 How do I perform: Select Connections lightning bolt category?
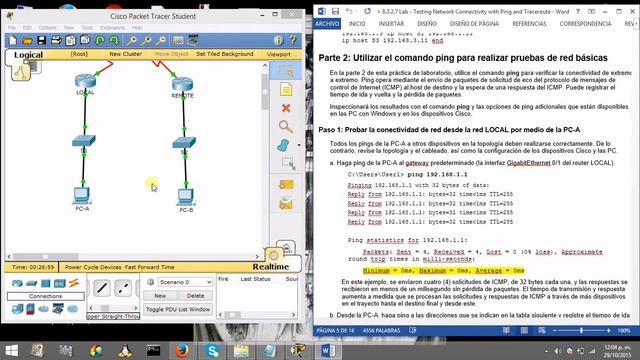point(74,283)
